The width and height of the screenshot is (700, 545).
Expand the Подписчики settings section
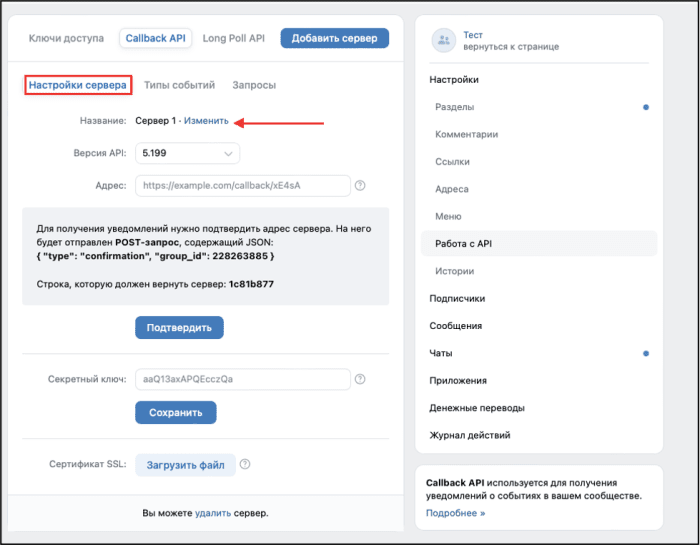[457, 299]
